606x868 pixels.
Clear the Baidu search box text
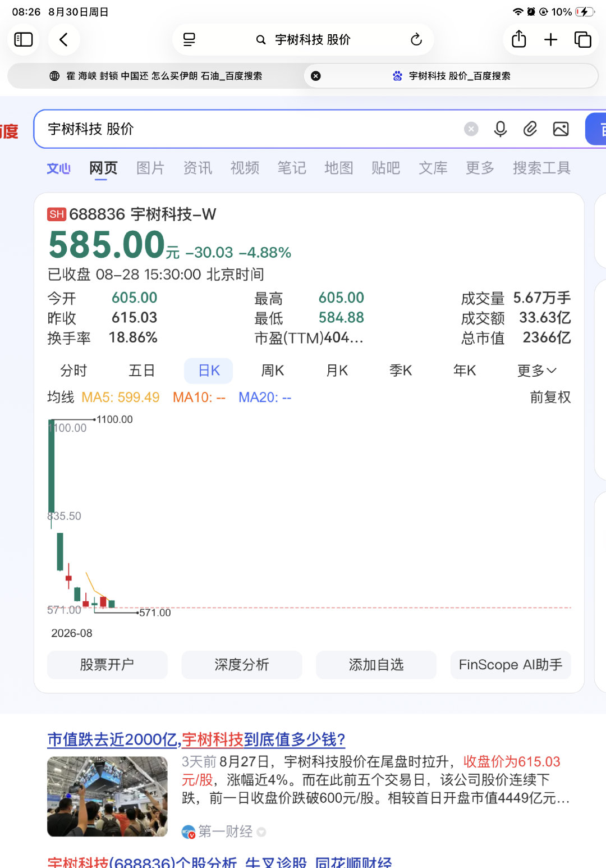[471, 129]
